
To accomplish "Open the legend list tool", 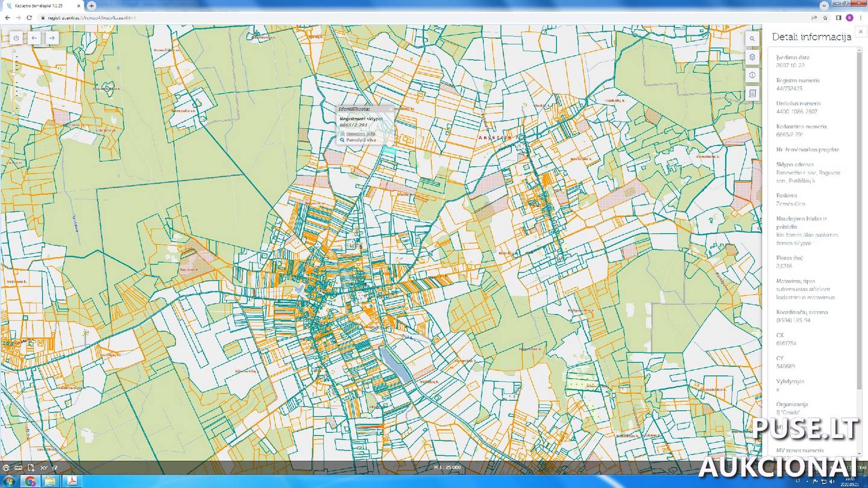I will [752, 93].
